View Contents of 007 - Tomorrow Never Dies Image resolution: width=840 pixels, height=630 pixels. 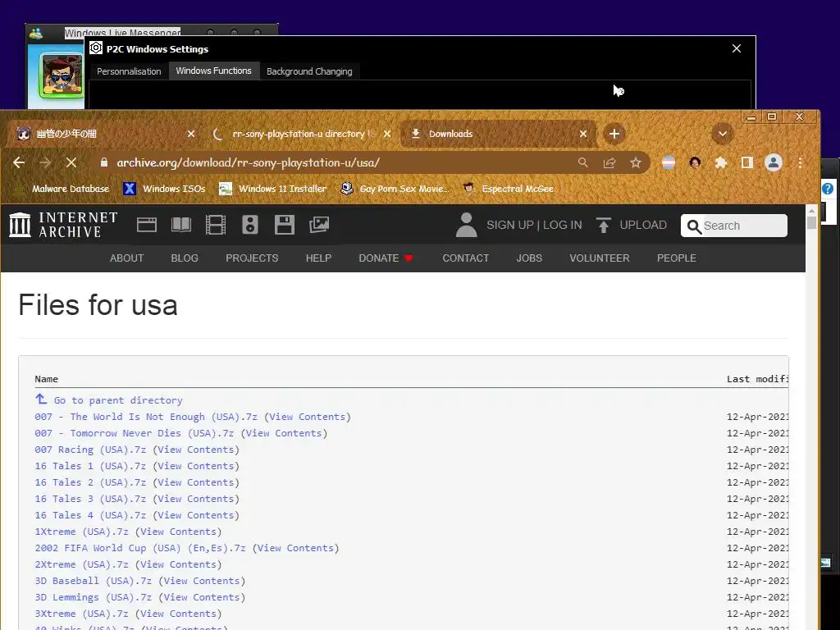pyautogui.click(x=284, y=433)
